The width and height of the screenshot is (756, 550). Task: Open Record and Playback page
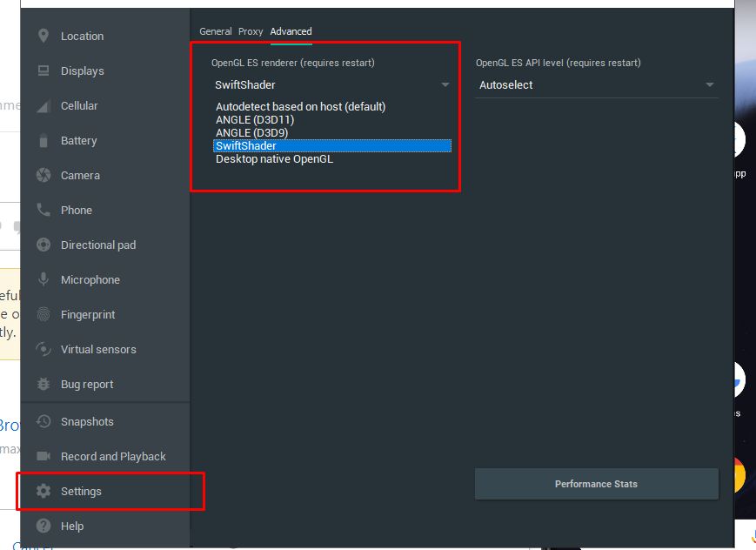pos(105,456)
